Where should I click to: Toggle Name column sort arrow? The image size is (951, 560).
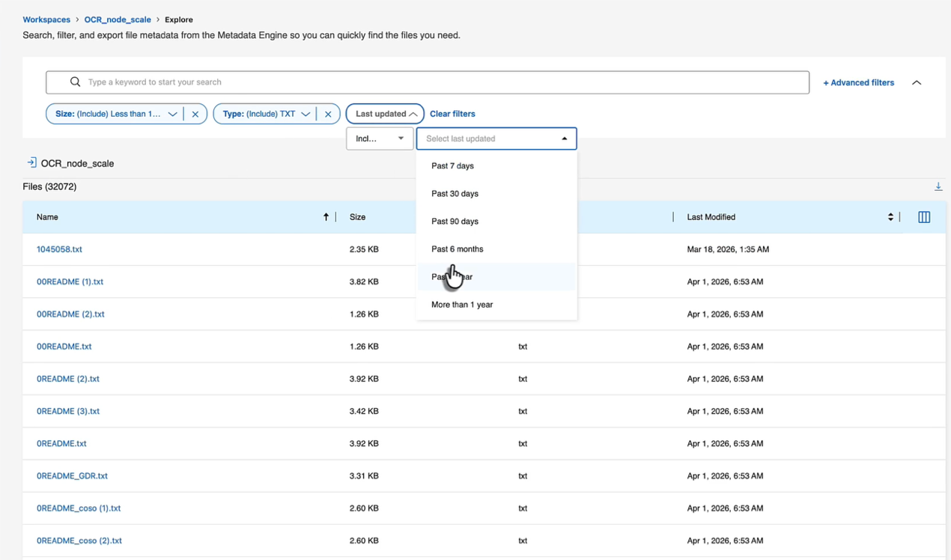point(326,217)
